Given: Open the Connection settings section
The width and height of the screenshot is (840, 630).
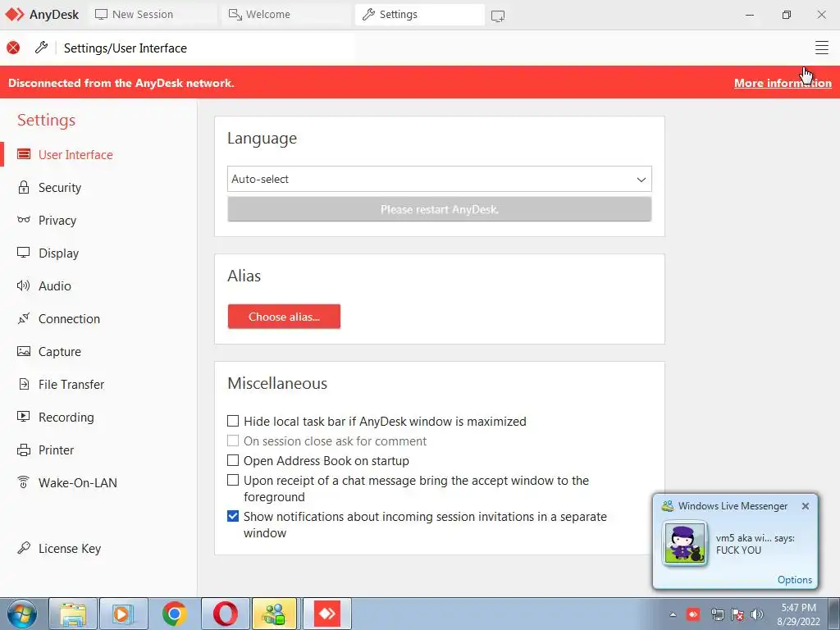Looking at the screenshot, I should 69,319.
